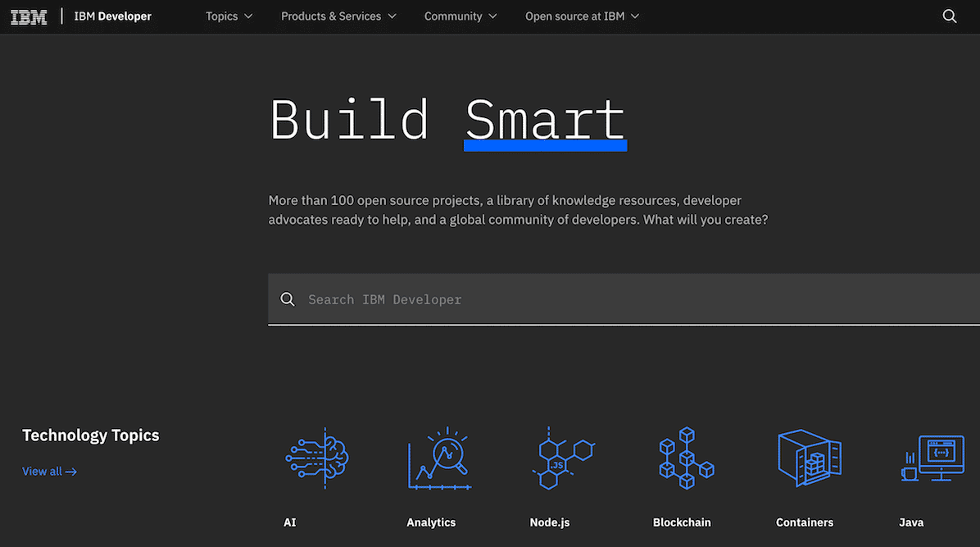Click the Analytics chart icon

point(439,458)
